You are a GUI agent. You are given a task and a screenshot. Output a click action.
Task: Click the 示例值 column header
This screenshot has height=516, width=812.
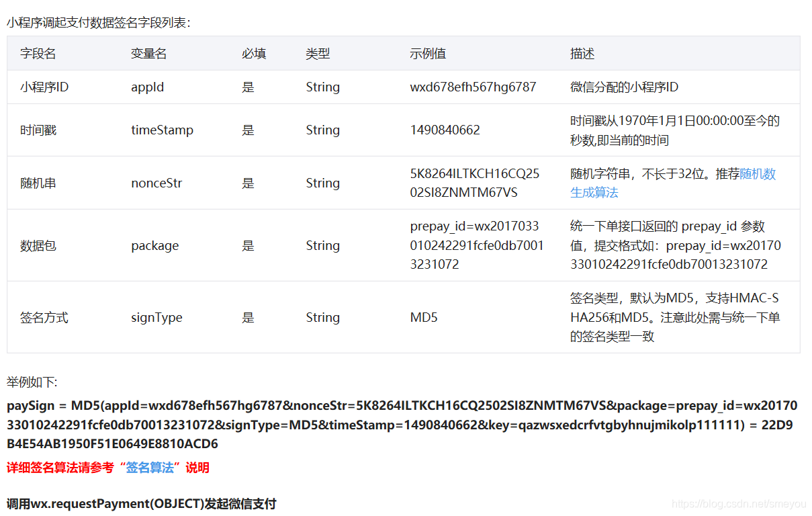tap(428, 53)
